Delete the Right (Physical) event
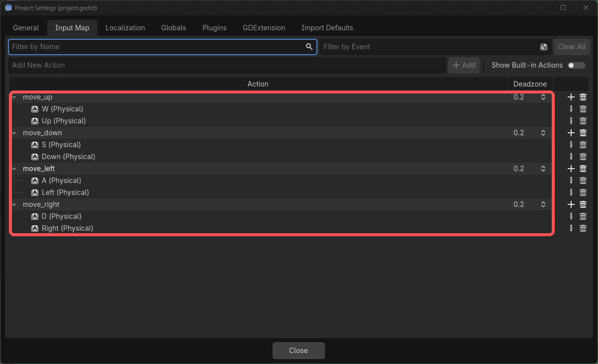The height and width of the screenshot is (364, 598). 583,228
